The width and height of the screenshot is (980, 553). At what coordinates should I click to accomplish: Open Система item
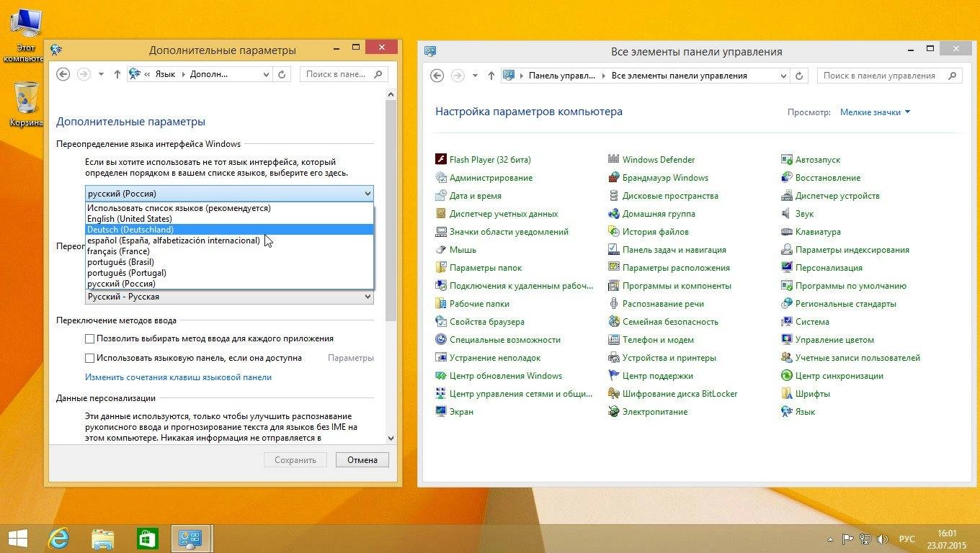coord(806,322)
